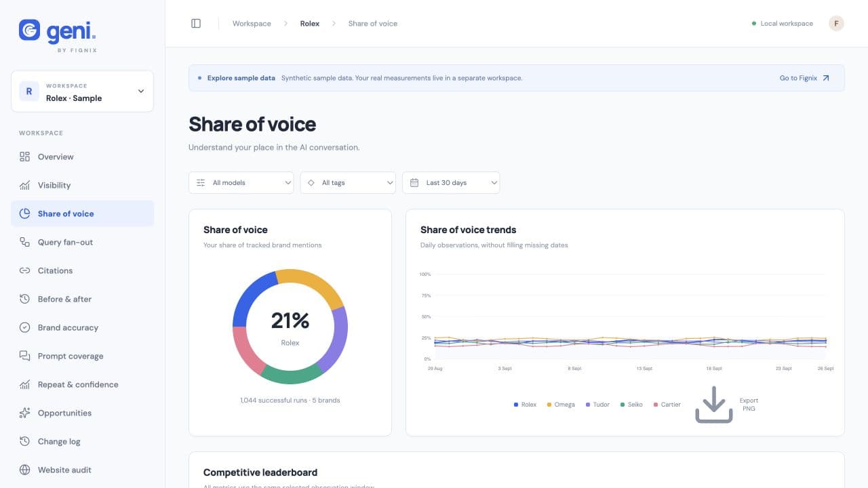Viewport: 868px width, 488px height.
Task: Select Share of voice in the sidebar
Action: coord(82,213)
